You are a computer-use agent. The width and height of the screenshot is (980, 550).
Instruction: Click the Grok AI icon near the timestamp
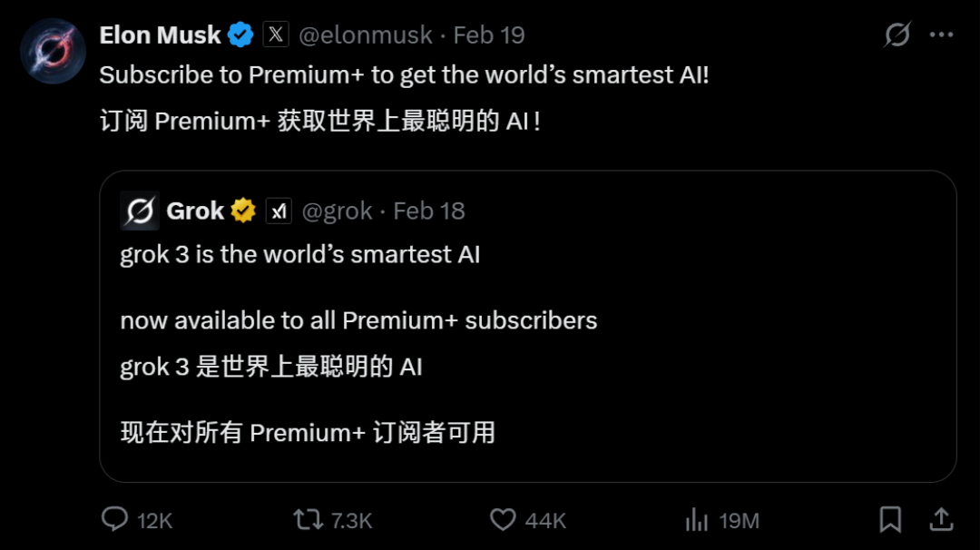point(897,34)
